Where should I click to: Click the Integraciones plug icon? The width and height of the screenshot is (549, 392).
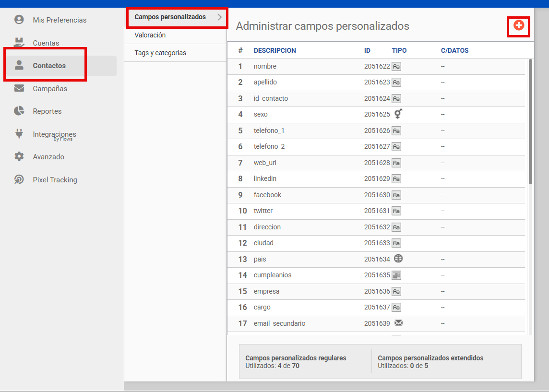(19, 134)
